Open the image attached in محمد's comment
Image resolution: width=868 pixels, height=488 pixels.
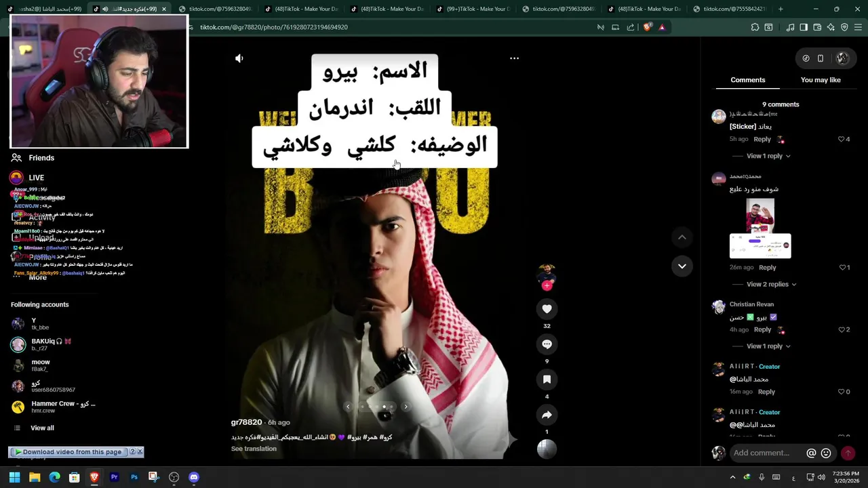coord(760,228)
